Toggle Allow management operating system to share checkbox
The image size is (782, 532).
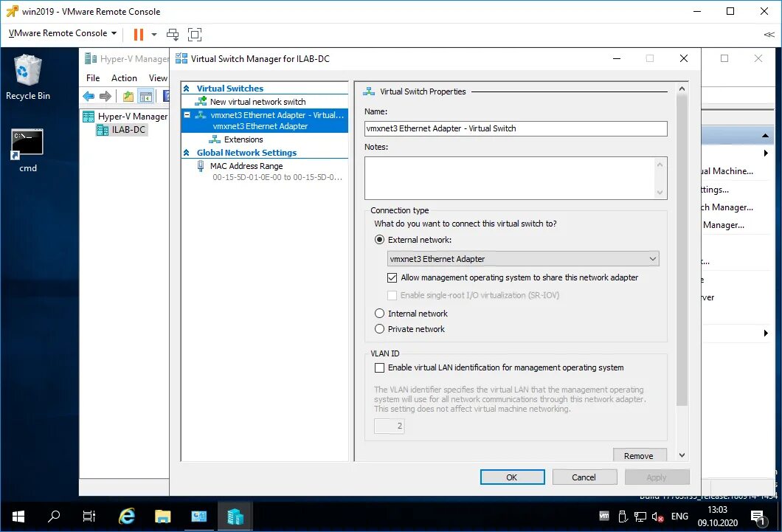392,277
